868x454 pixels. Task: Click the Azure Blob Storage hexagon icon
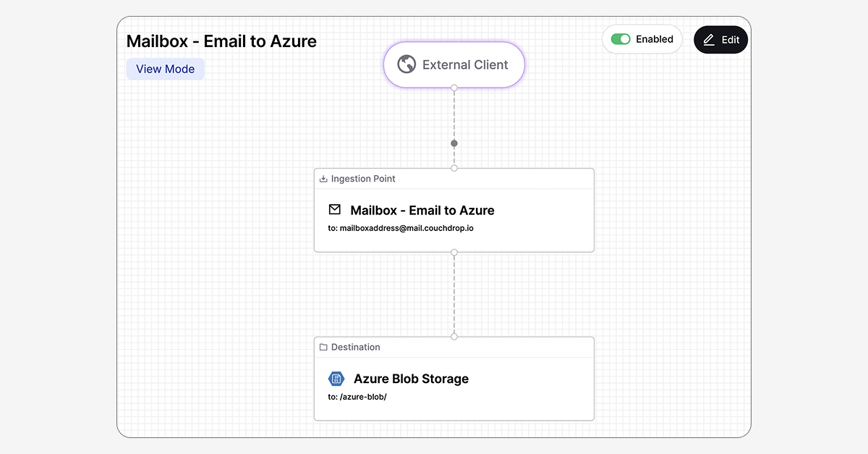tap(336, 378)
